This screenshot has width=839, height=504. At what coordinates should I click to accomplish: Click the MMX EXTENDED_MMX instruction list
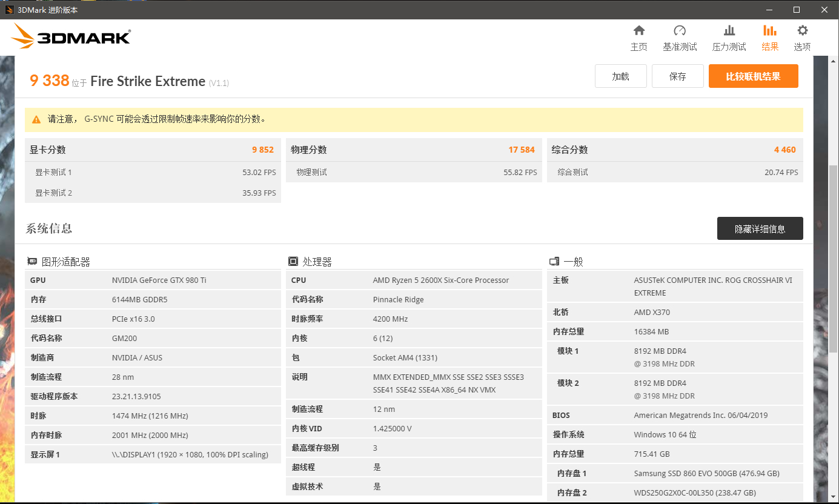tap(449, 383)
